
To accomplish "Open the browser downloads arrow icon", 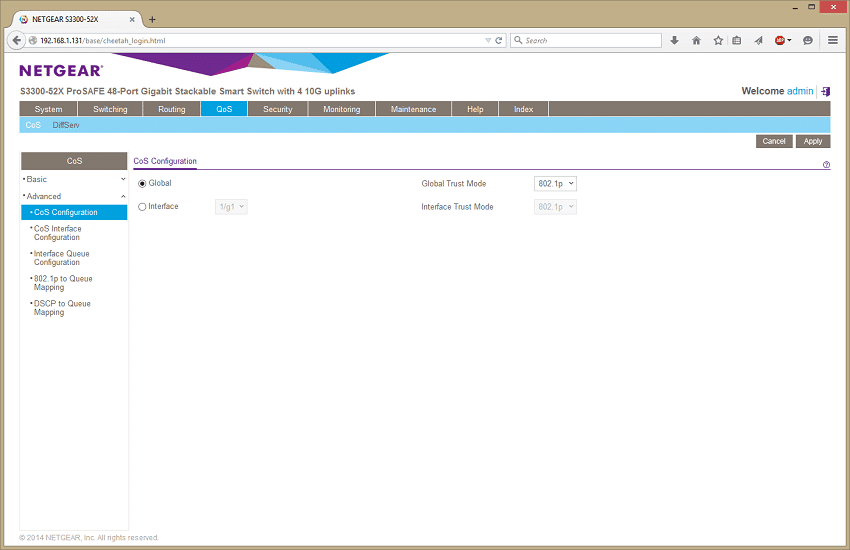I will click(674, 40).
